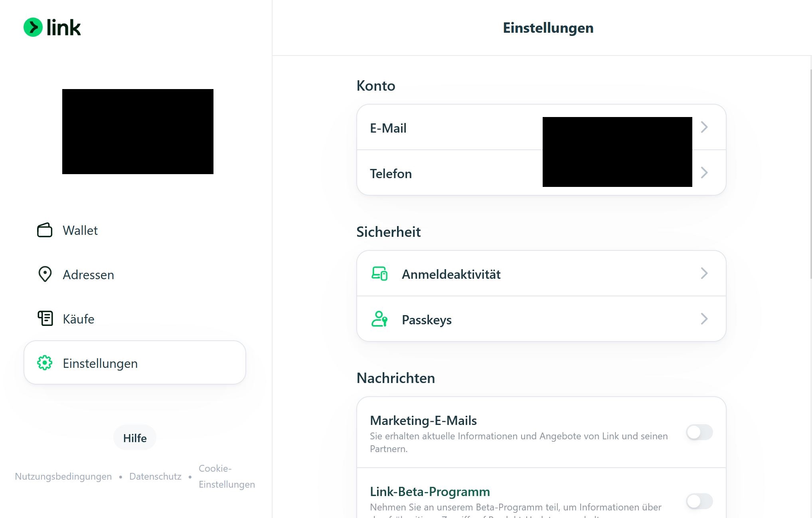
Task: Click the Passkeys person-key icon
Action: click(x=379, y=319)
